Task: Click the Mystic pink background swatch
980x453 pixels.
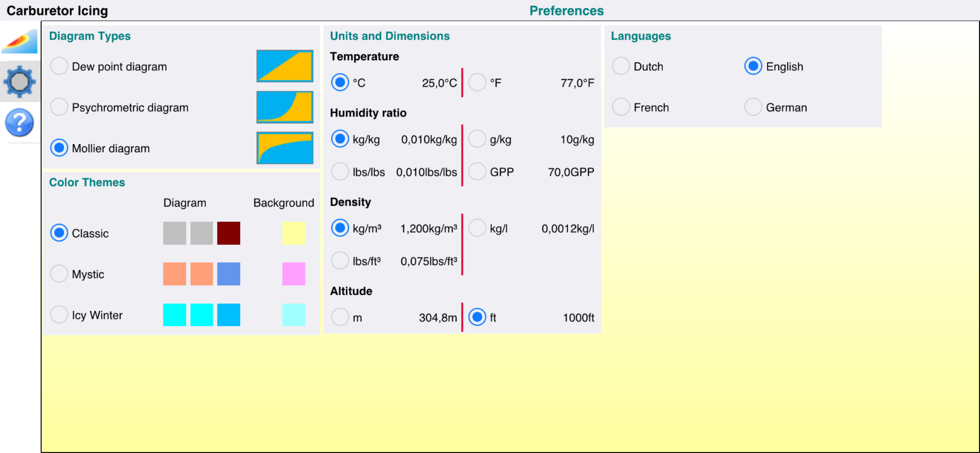Action: coord(294,274)
